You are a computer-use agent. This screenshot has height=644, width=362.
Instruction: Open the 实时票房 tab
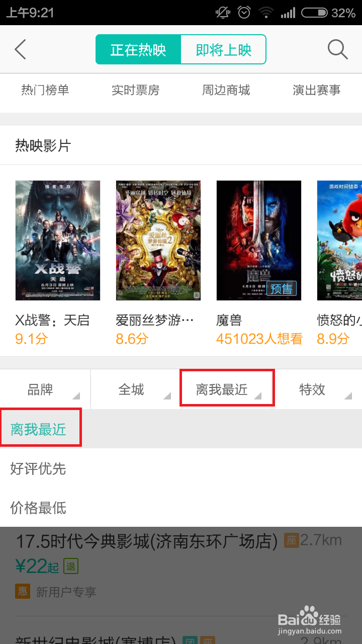point(136,90)
